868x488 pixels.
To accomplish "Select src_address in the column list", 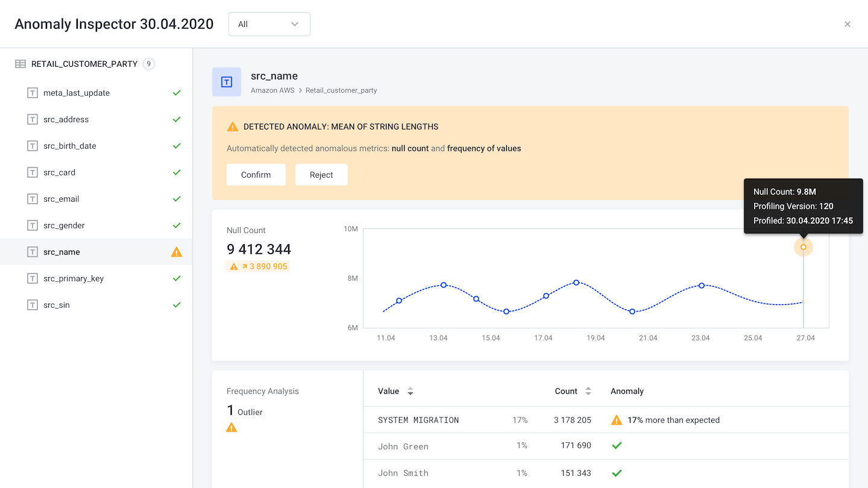I will click(x=66, y=119).
